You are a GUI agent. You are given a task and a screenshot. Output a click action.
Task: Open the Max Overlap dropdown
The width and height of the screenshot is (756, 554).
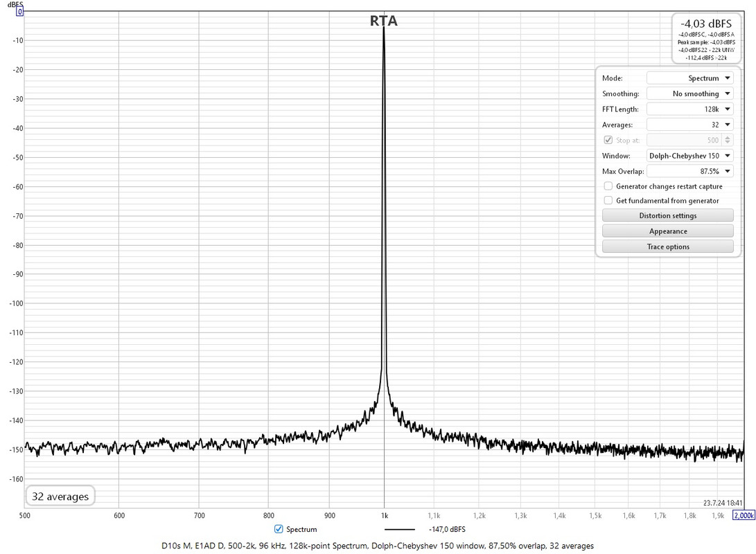coord(689,171)
